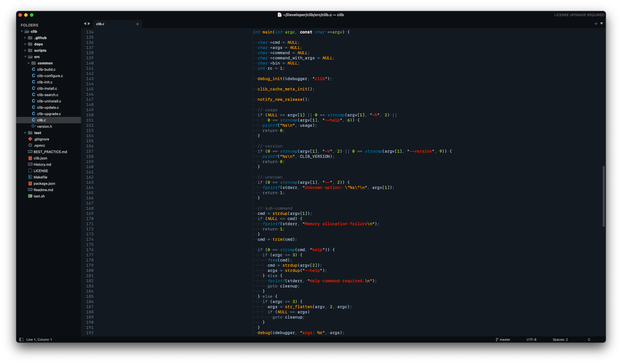Image resolution: width=622 pixels, height=364 pixels.
Task: Click the header icon of version.h
Action: tap(34, 126)
